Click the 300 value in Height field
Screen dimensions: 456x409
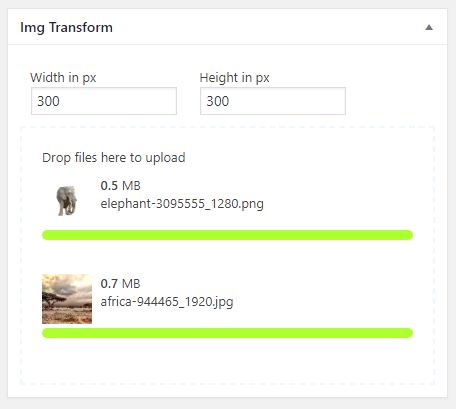218,101
